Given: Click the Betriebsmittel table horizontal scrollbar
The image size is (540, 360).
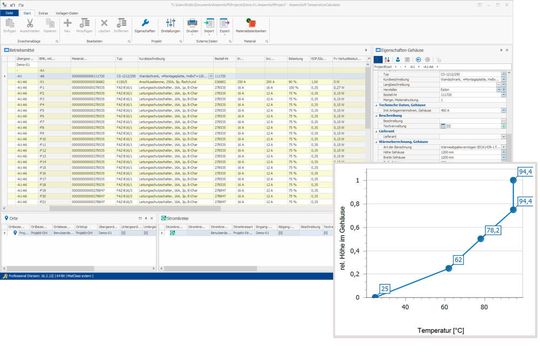Looking at the screenshot, I should click(x=135, y=208).
